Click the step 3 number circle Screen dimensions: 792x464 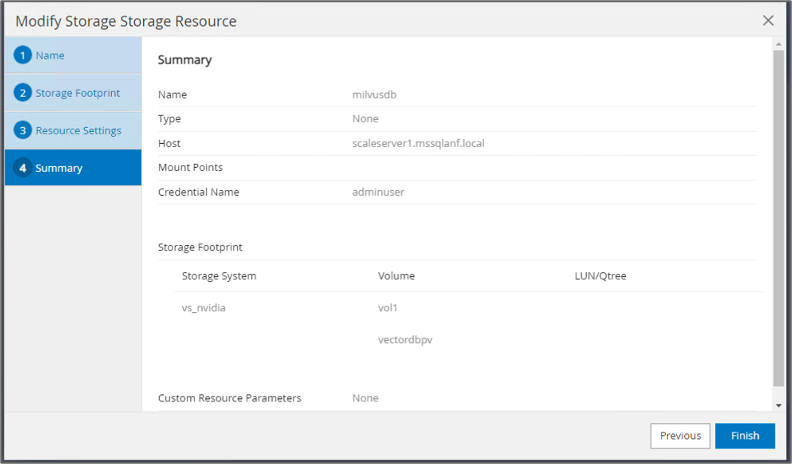click(23, 130)
